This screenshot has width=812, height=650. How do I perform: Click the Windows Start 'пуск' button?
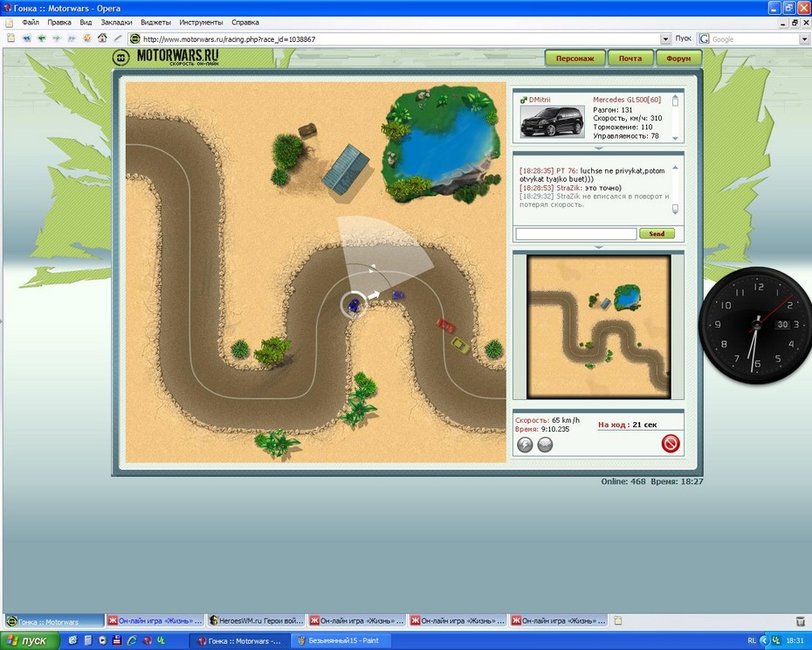coord(30,640)
